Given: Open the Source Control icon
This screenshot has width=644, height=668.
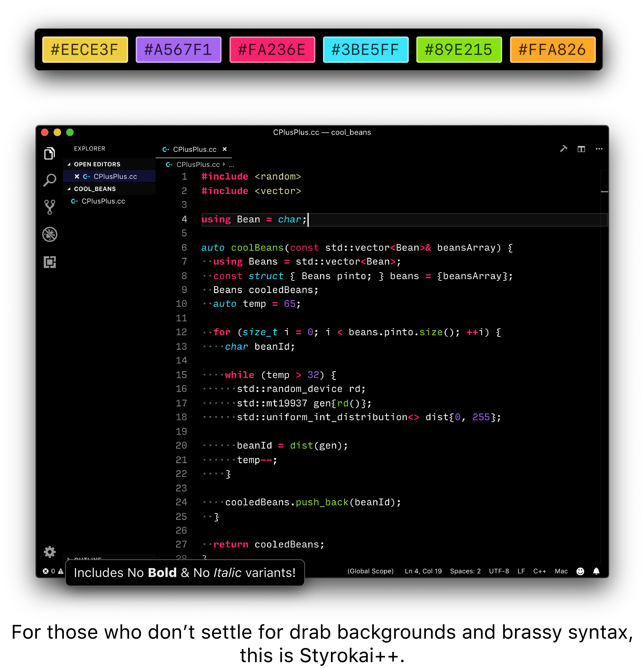Looking at the screenshot, I should pos(50,207).
